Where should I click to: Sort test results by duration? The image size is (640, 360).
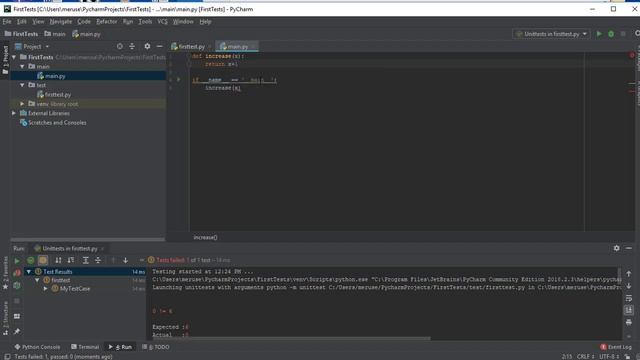click(x=71, y=260)
